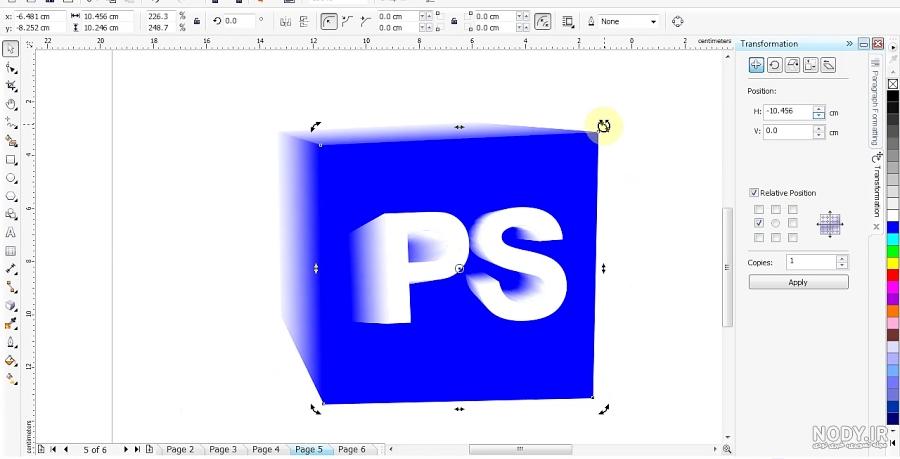Screen dimensions: 900x459
Task: Switch to Page 4 tab
Action: point(266,449)
